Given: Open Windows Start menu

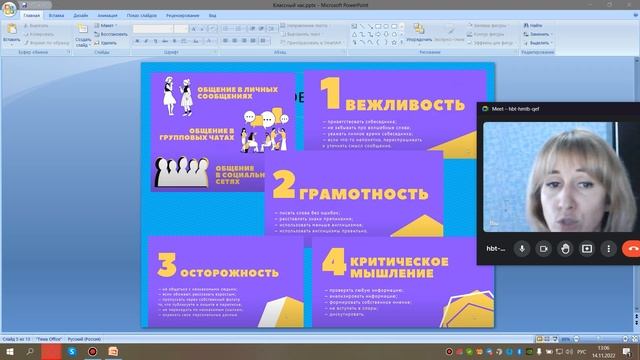Looking at the screenshot, I should pos(9,351).
